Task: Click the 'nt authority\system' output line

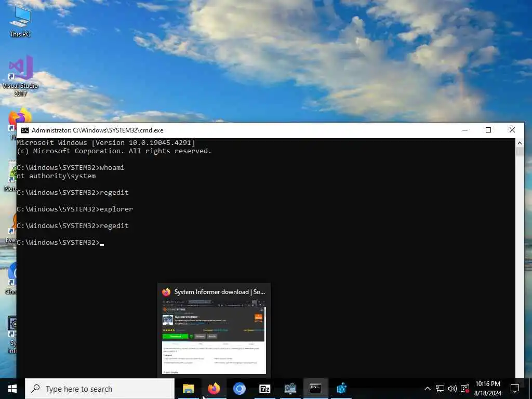Action: click(56, 176)
